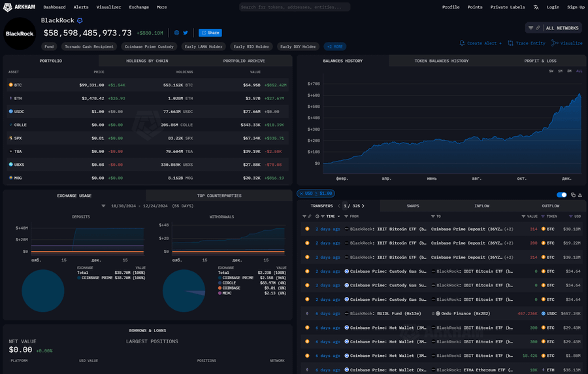Open BlackRock's Twitter profile icon
The height and width of the screenshot is (374, 588).
186,33
